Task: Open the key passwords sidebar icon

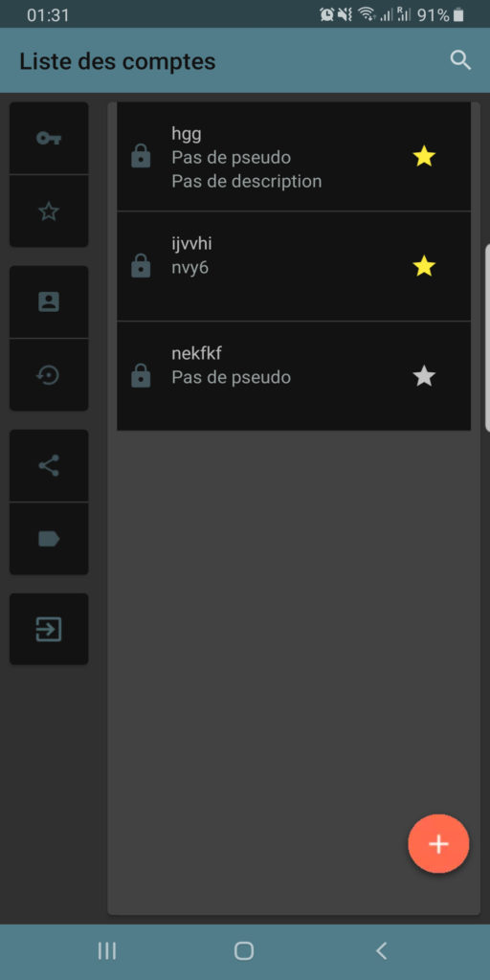Action: pyautogui.click(x=49, y=138)
